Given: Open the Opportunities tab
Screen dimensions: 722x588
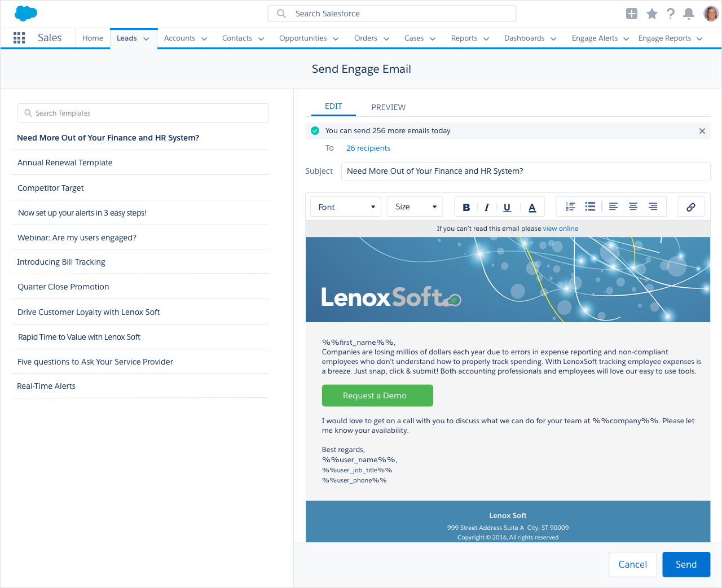Looking at the screenshot, I should 303,38.
